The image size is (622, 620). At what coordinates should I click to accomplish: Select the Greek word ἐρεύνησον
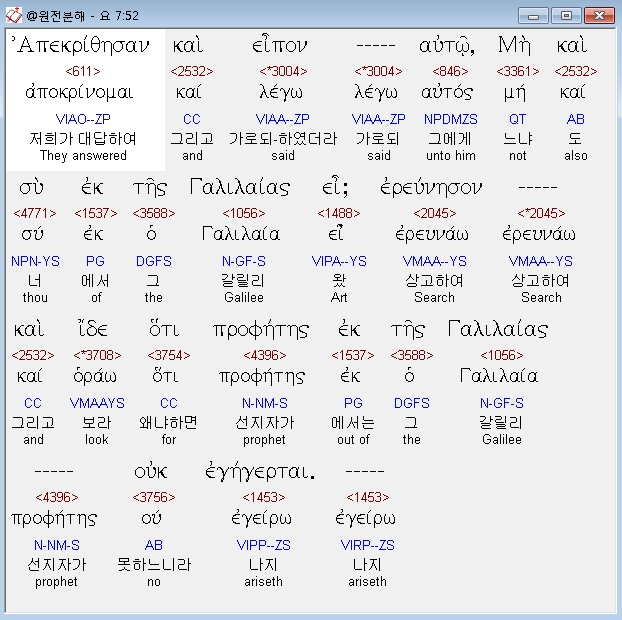431,187
